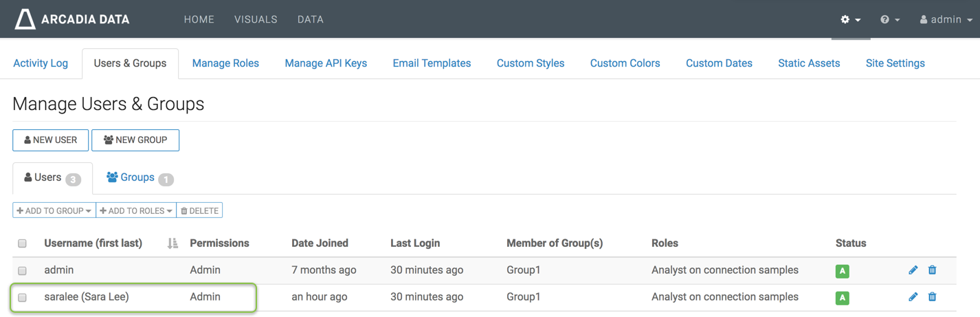Click green status badge for admin

click(x=842, y=271)
